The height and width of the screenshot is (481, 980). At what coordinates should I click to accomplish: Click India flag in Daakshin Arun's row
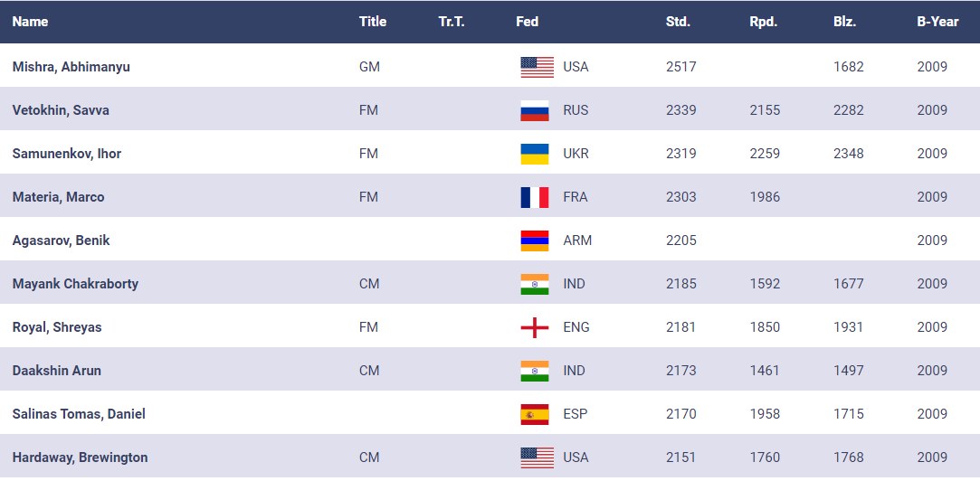point(535,371)
